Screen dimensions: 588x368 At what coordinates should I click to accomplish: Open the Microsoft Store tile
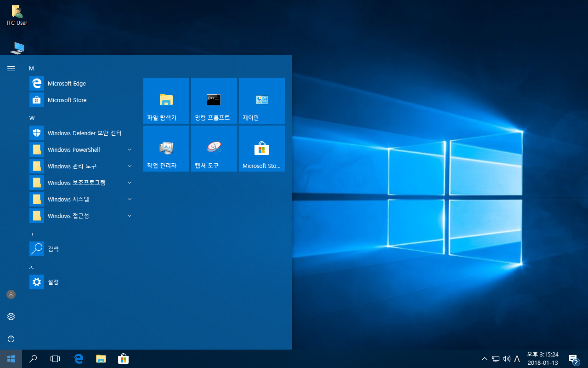[262, 149]
